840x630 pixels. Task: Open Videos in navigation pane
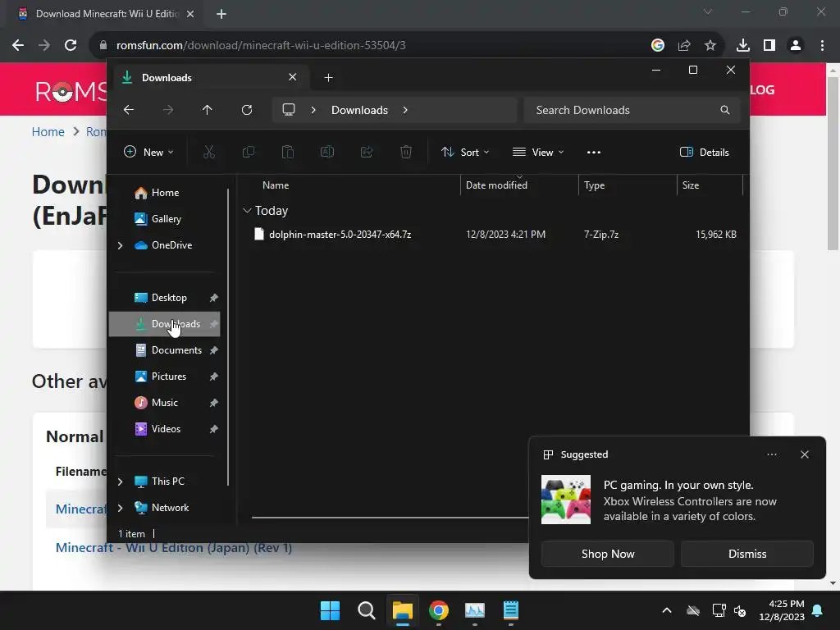click(x=164, y=429)
